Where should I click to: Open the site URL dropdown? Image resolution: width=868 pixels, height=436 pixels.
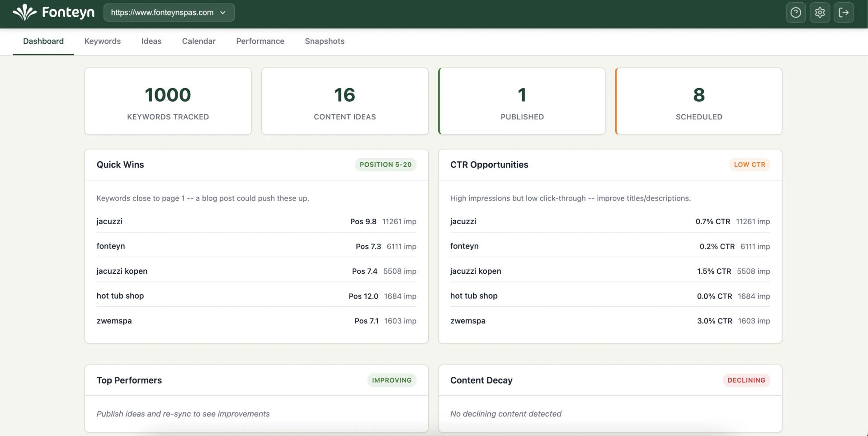point(169,13)
